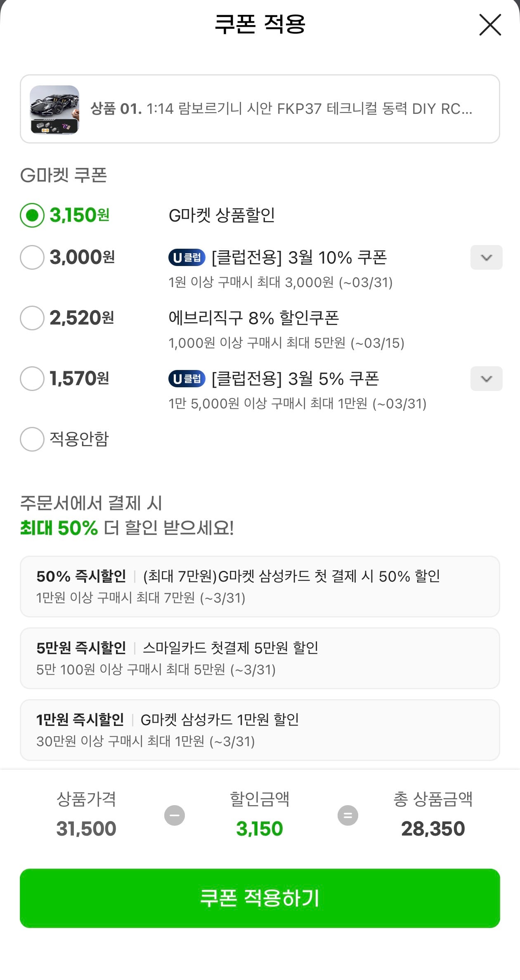Select the 2,520원 에브리직구 8% coupon radio
The width and height of the screenshot is (520, 980).
pos(32,318)
